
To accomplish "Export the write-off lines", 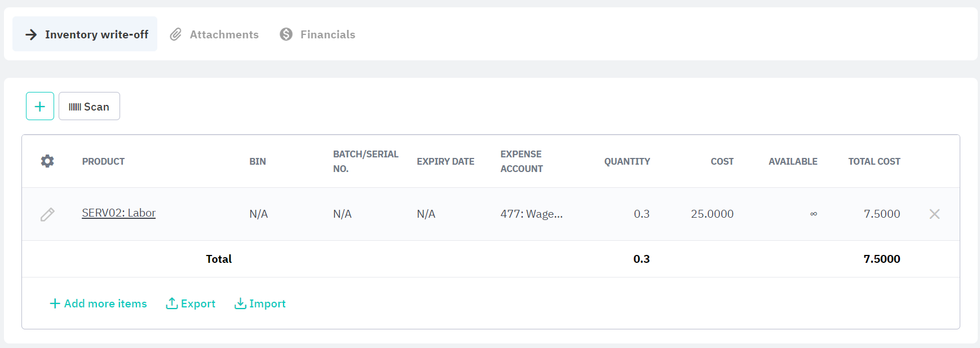I will 191,303.
